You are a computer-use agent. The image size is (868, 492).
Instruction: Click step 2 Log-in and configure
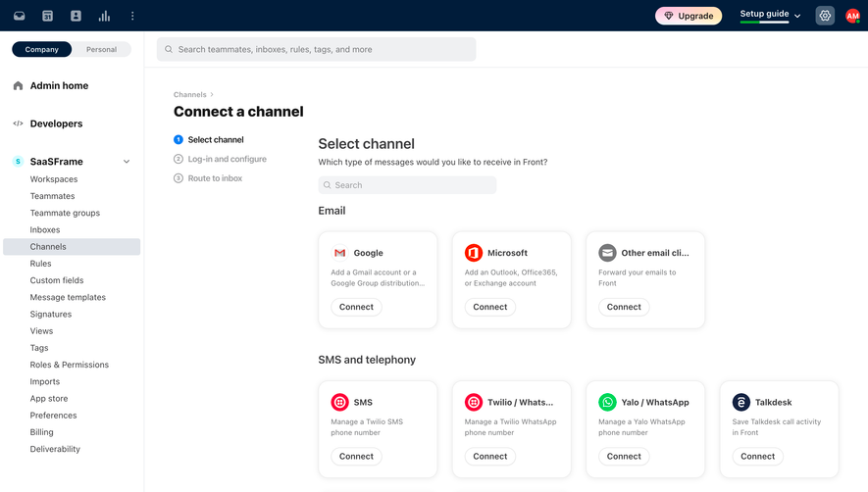pyautogui.click(x=221, y=160)
